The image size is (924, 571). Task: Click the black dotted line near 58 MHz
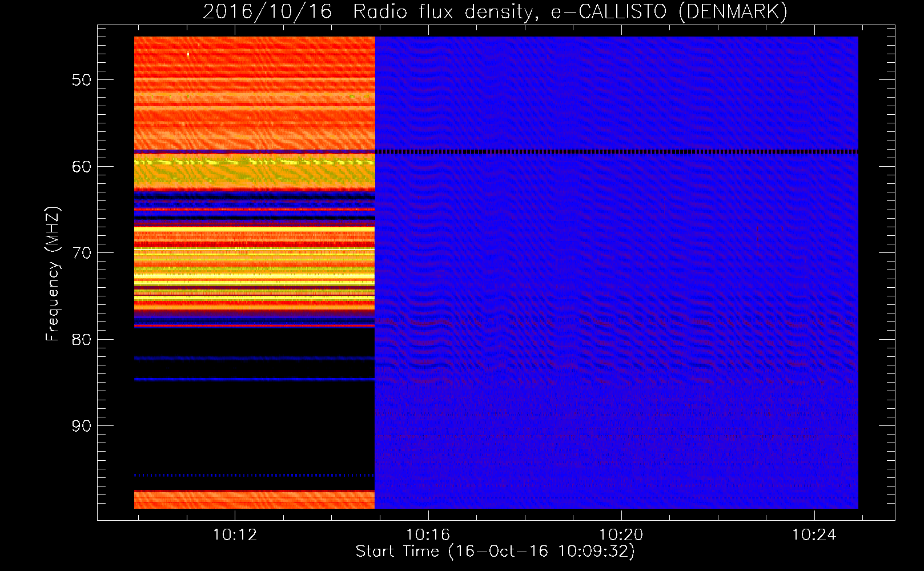(x=617, y=152)
